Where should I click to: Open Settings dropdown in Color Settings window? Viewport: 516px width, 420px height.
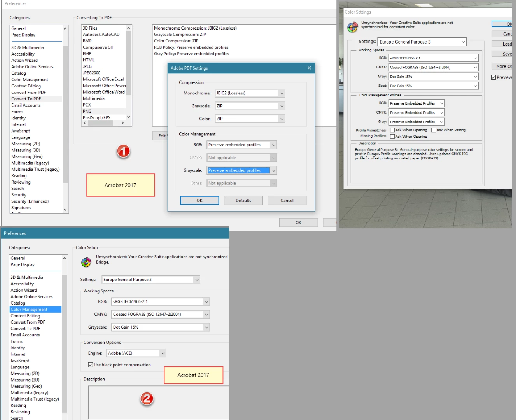422,42
